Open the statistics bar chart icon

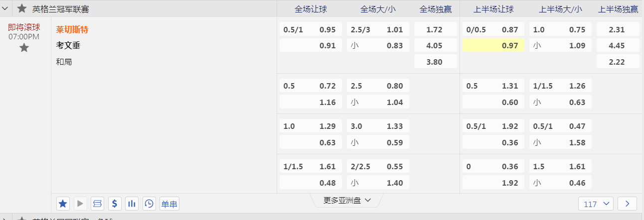point(132,203)
